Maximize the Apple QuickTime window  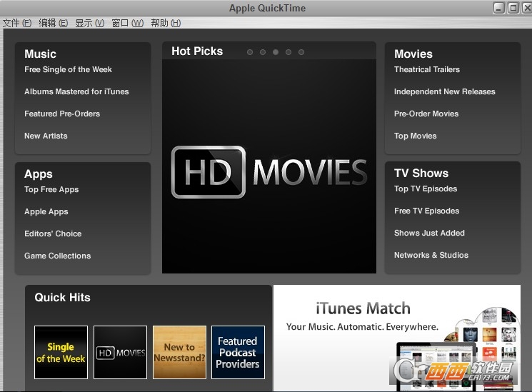click(513, 8)
